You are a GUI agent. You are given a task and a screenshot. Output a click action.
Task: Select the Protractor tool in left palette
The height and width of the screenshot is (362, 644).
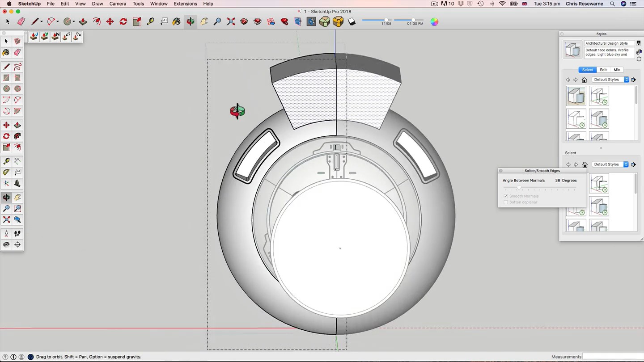[x=6, y=172]
